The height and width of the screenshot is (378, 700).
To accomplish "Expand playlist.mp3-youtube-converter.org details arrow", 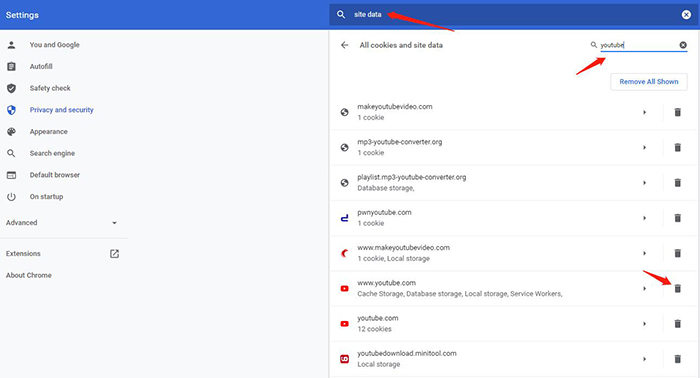I will (x=644, y=183).
